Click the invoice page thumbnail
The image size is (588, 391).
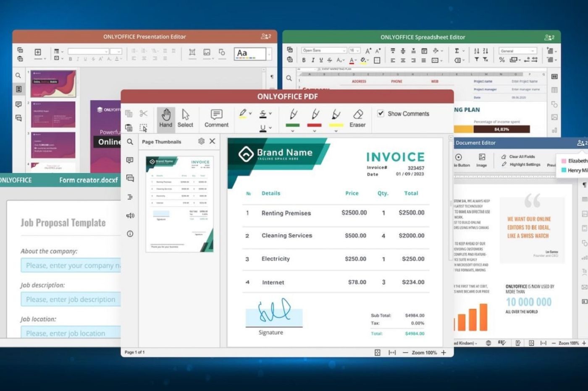(x=180, y=204)
